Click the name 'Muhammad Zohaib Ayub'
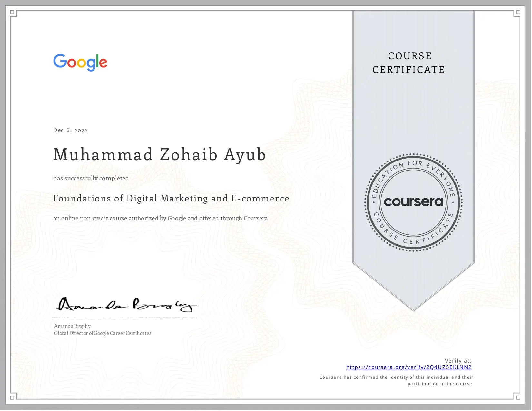 point(160,154)
